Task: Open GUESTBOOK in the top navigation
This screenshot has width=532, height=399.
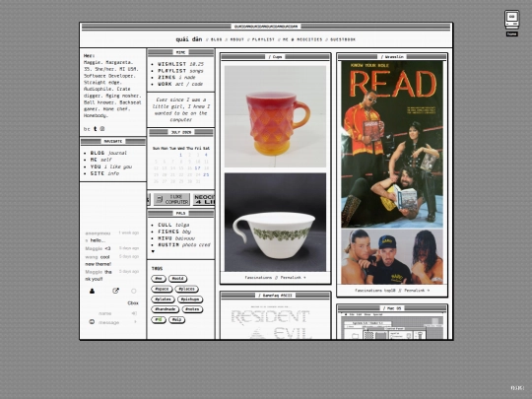Action: pyautogui.click(x=343, y=39)
